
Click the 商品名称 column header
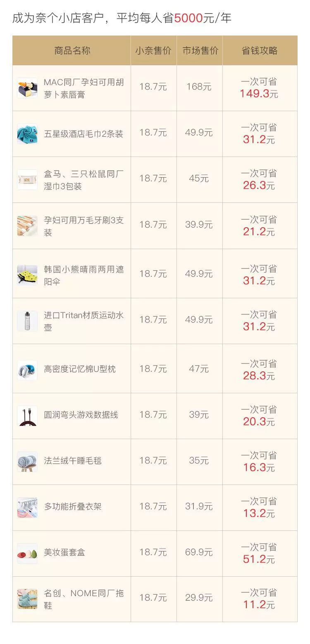(72, 51)
